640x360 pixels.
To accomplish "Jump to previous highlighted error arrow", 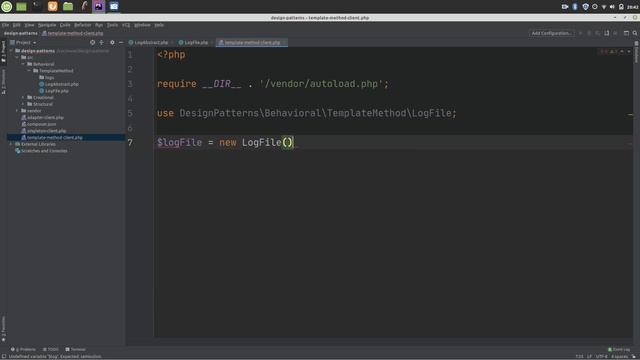I will (x=622, y=52).
